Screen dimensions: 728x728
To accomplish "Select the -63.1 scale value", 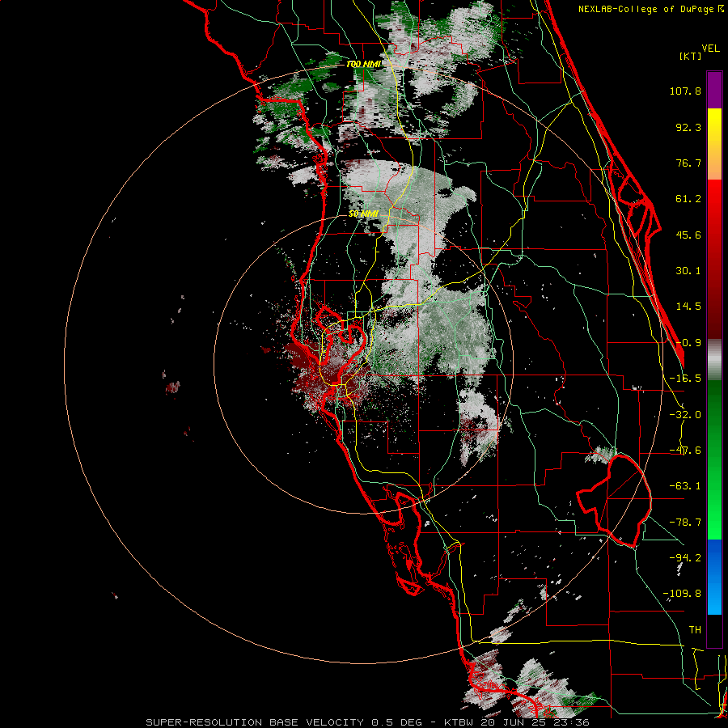I will pyautogui.click(x=685, y=486).
